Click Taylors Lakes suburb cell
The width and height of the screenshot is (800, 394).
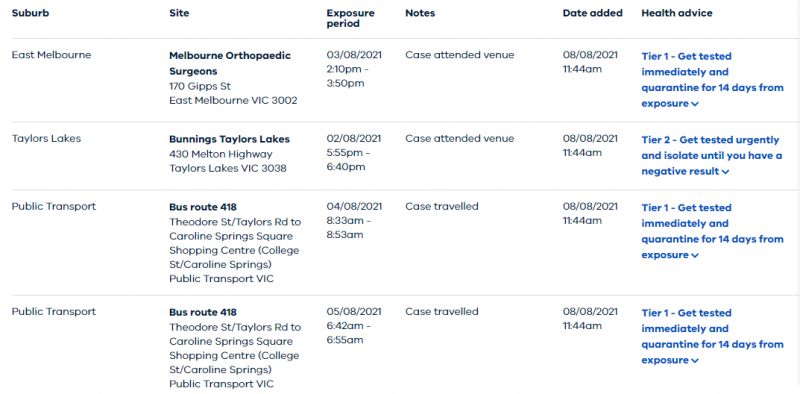click(46, 138)
